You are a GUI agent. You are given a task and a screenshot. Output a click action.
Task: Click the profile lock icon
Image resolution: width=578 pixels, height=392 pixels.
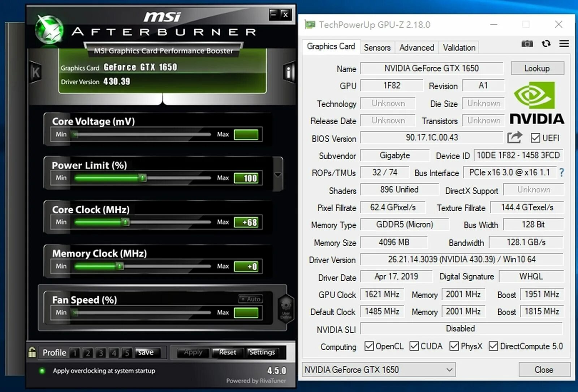(x=32, y=352)
